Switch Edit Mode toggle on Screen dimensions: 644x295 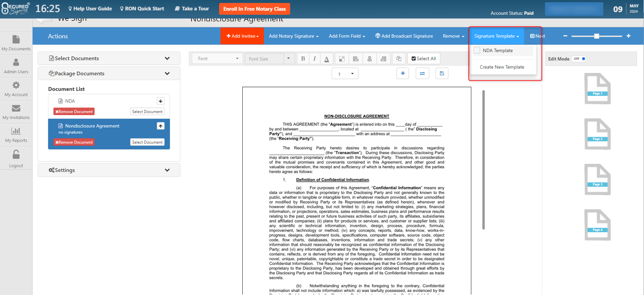point(580,59)
